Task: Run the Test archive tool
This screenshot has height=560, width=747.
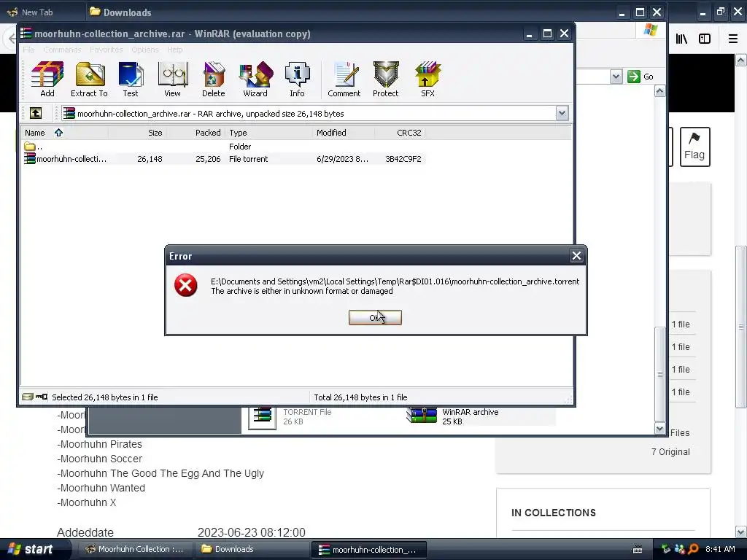Action: click(131, 79)
